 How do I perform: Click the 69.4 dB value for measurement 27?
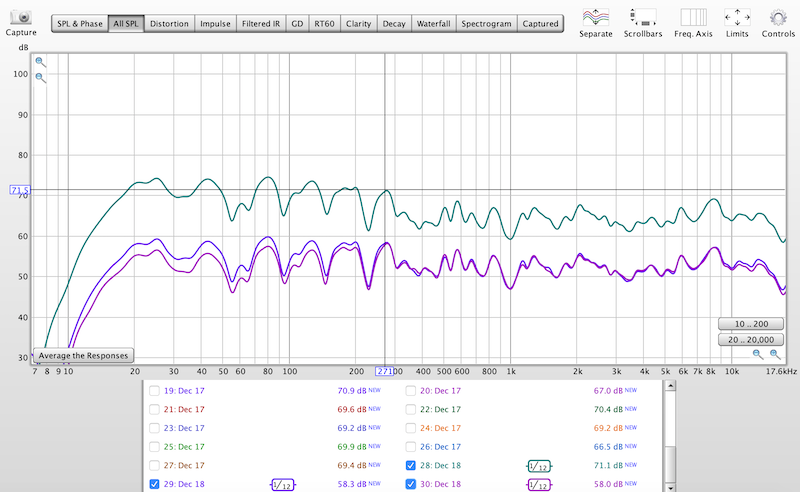click(352, 465)
